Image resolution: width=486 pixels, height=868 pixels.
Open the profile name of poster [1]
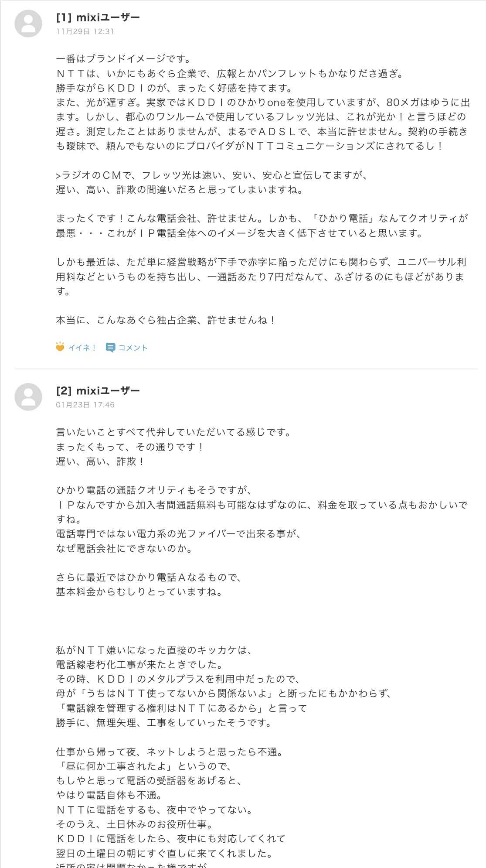click(98, 17)
